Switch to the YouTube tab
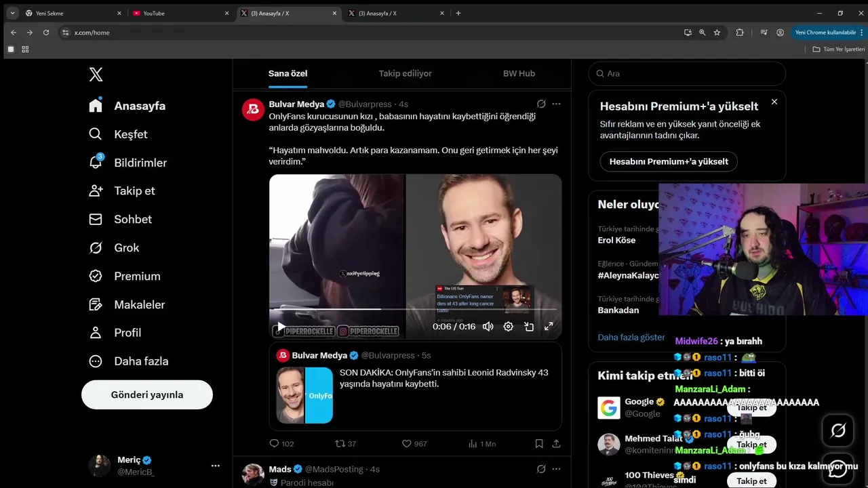Image resolution: width=868 pixels, height=488 pixels. (x=180, y=13)
